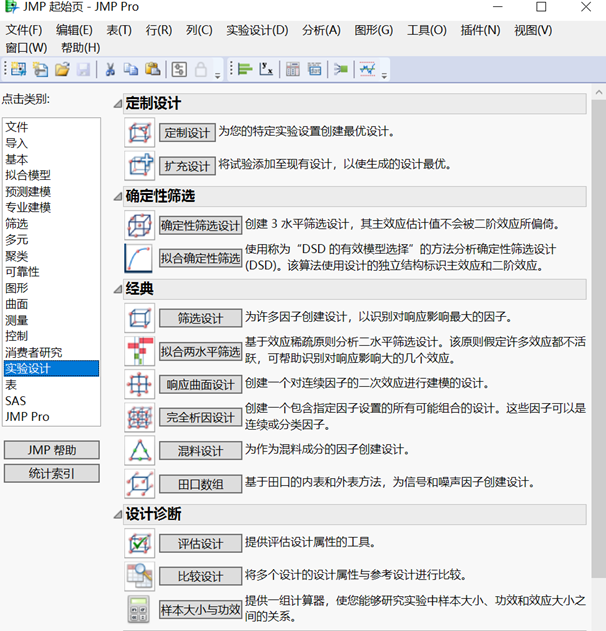Viewport: 606px width, 631px height.
Task: Click the JMP 帮助 button
Action: tap(52, 450)
